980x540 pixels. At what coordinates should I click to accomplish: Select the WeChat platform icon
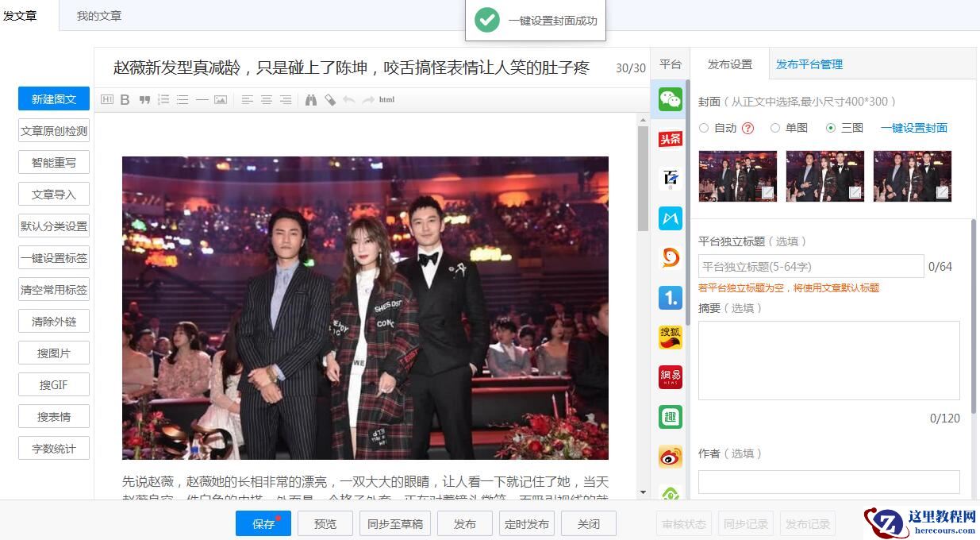(671, 99)
